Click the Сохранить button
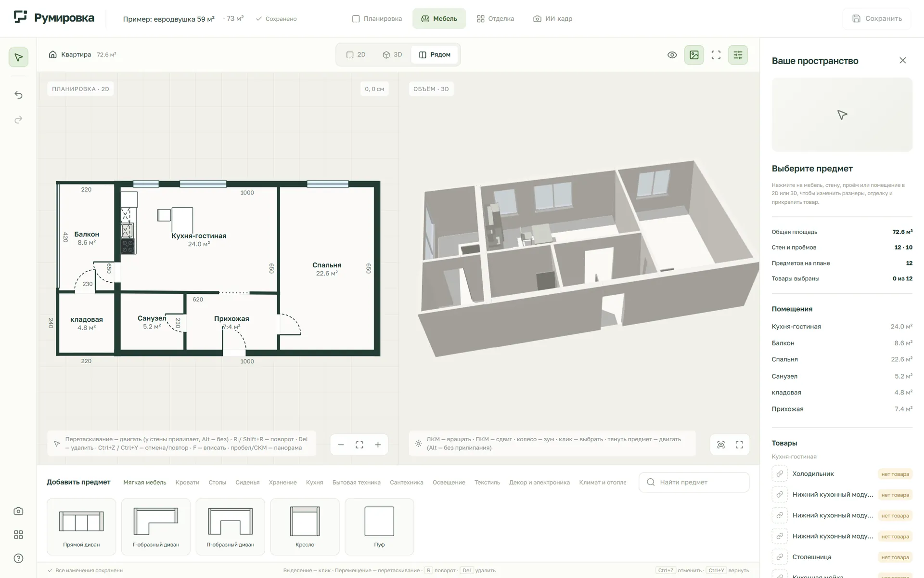924x578 pixels. tap(877, 19)
